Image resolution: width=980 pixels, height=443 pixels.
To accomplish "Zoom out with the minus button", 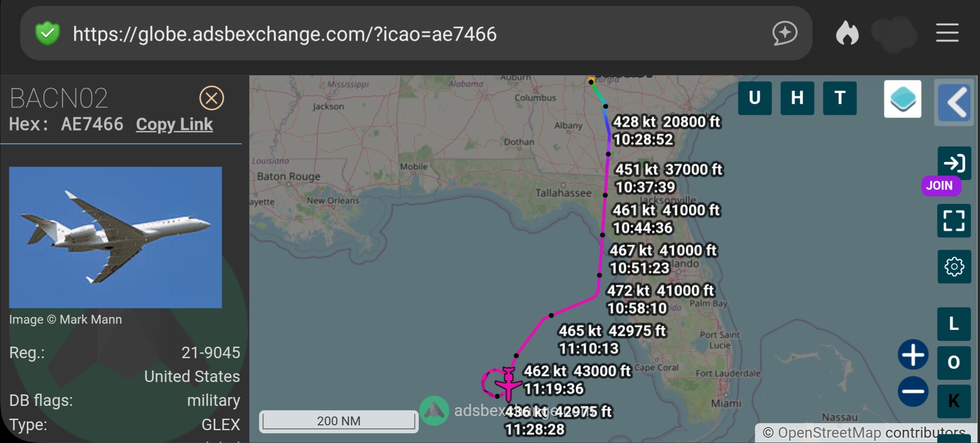I will 913,392.
